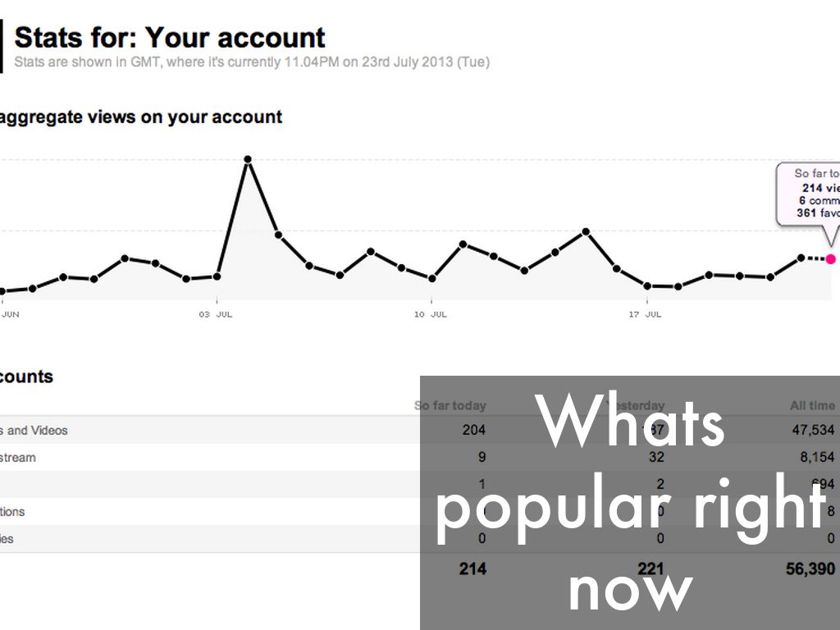The image size is (840, 630).
Task: Click the 'Whats popular right now' overlay text
Action: coord(630,504)
